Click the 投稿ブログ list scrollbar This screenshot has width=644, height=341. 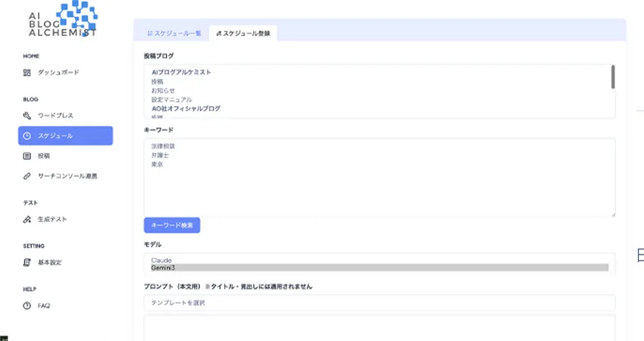pos(612,77)
